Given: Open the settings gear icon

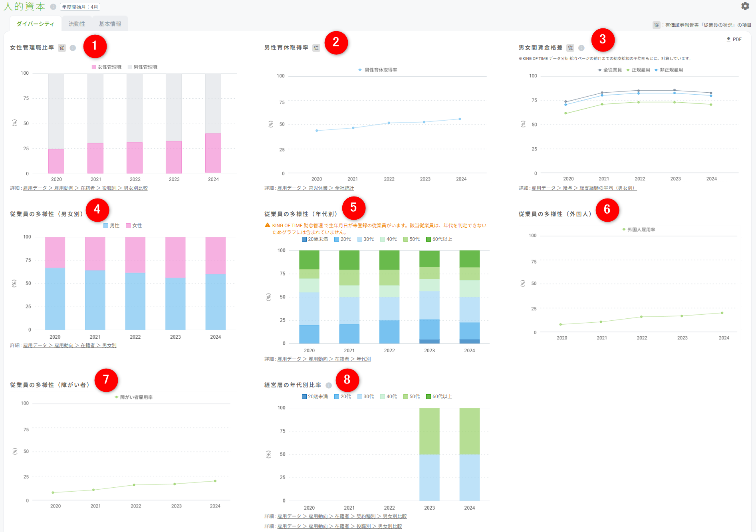Looking at the screenshot, I should tap(745, 6).
